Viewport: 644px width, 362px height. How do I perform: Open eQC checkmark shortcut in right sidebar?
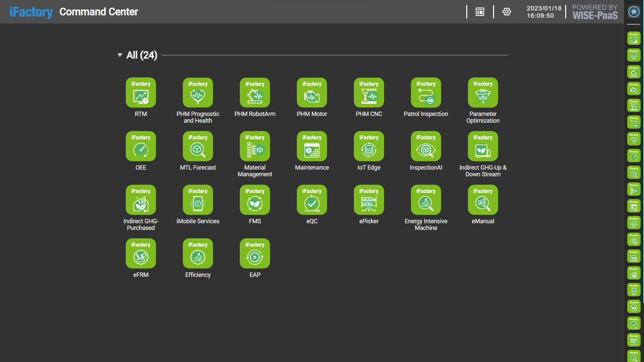click(x=634, y=323)
